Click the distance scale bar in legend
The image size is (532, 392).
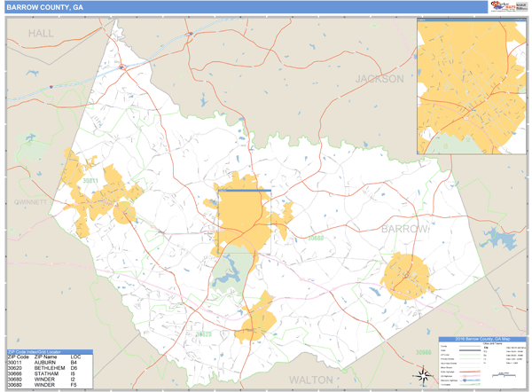click(504, 374)
